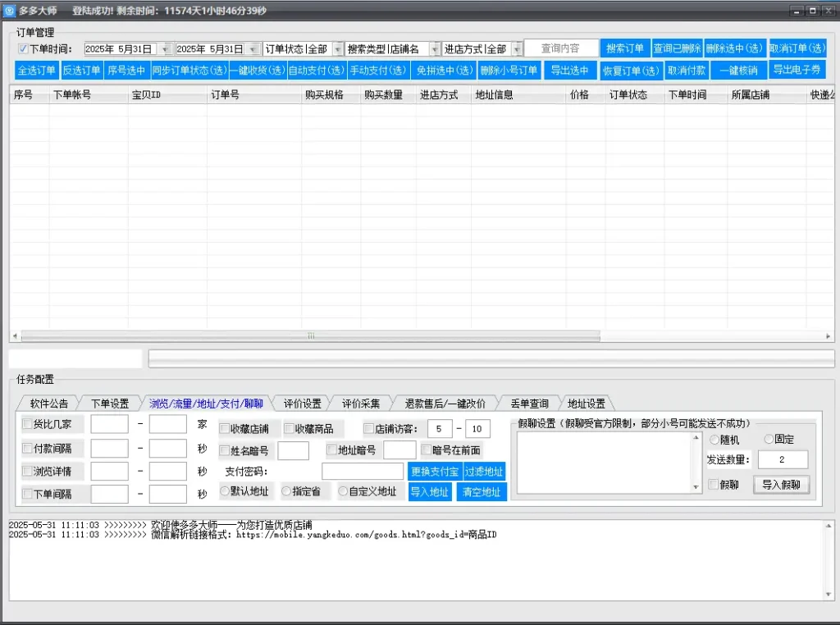Switch to the 下单设置 tab

point(110,404)
